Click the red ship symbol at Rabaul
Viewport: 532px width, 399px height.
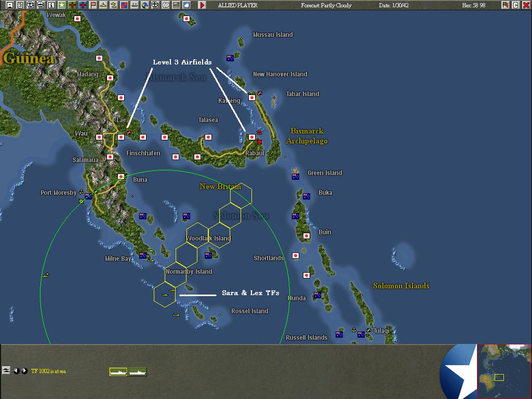260,132
